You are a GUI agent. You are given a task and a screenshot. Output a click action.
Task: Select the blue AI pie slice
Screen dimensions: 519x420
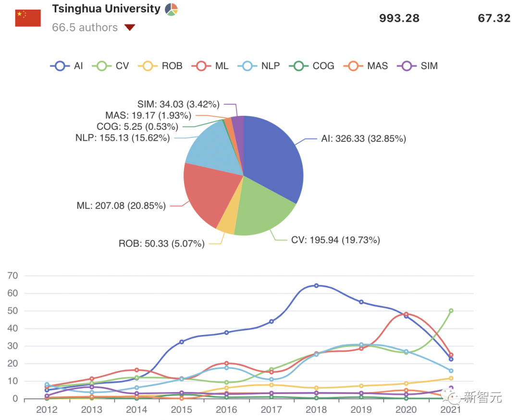tap(274, 159)
